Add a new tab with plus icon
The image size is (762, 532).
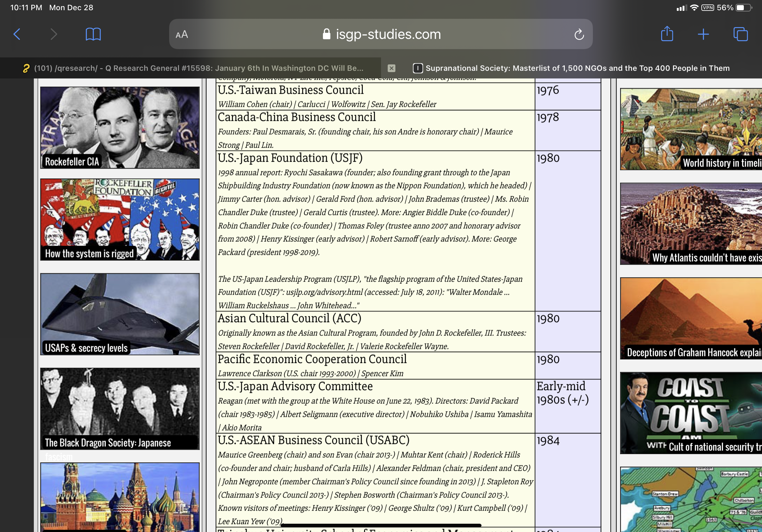tap(703, 34)
